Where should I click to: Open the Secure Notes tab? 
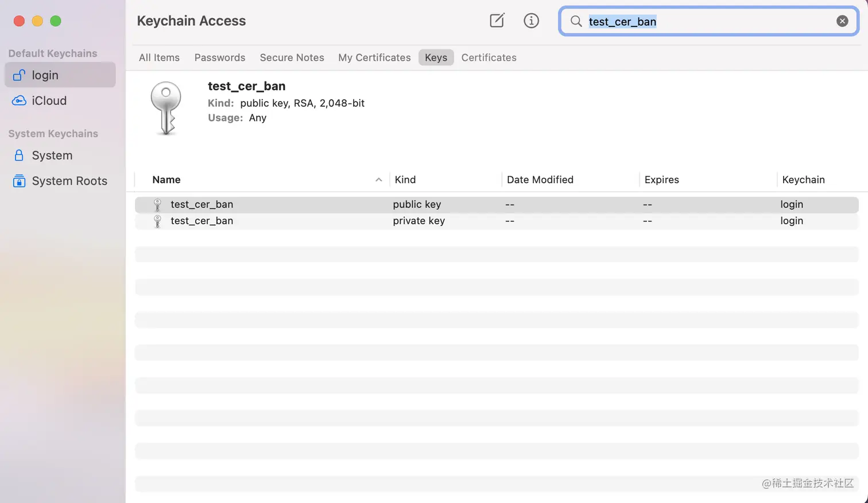tap(292, 57)
